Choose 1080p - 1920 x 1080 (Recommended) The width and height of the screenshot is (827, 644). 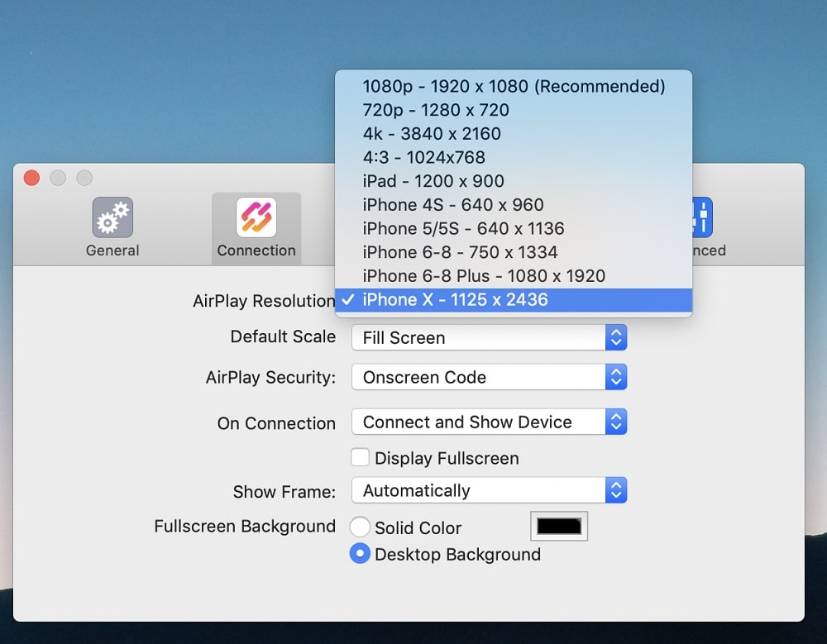point(514,86)
